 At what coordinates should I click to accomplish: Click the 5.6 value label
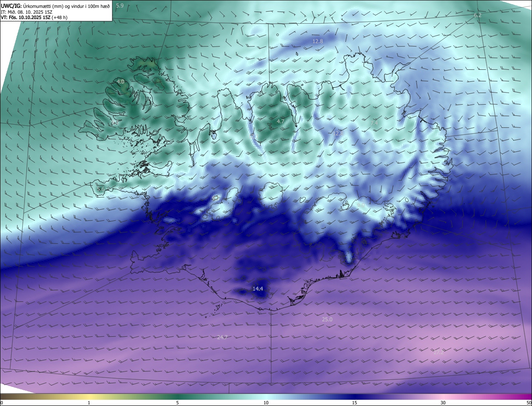pyautogui.click(x=100, y=189)
